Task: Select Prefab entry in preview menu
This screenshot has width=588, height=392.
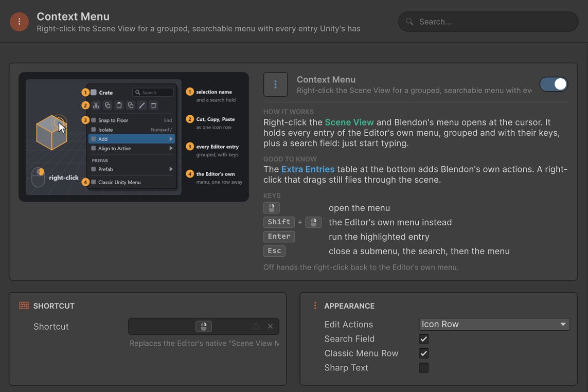Action: coord(132,169)
